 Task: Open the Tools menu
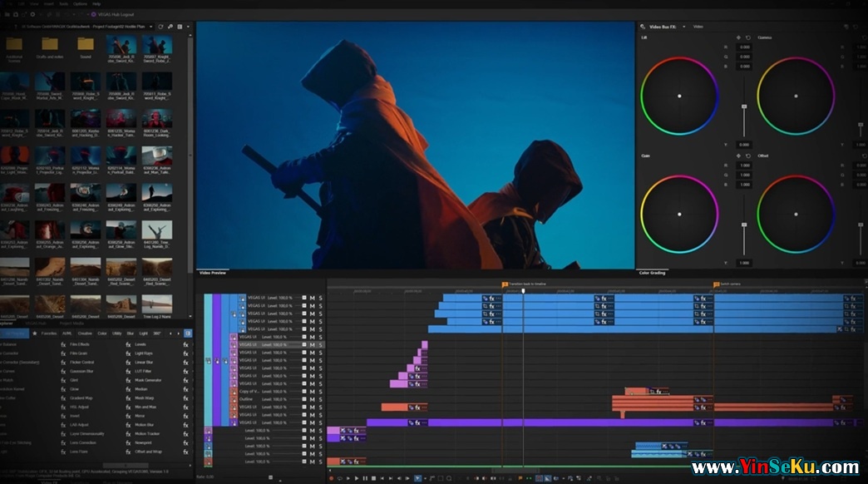[63, 3]
